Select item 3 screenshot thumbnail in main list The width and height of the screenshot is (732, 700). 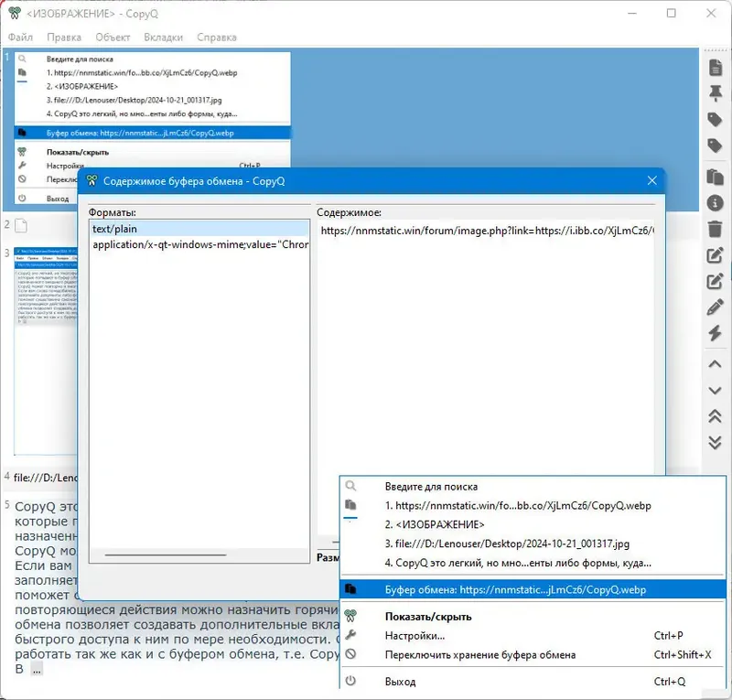(45, 350)
